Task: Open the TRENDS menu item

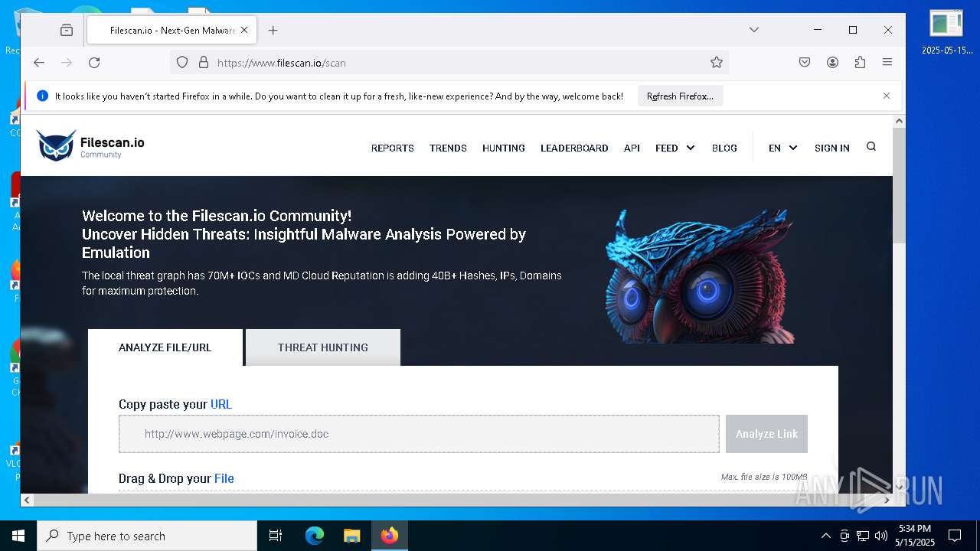Action: click(x=448, y=148)
